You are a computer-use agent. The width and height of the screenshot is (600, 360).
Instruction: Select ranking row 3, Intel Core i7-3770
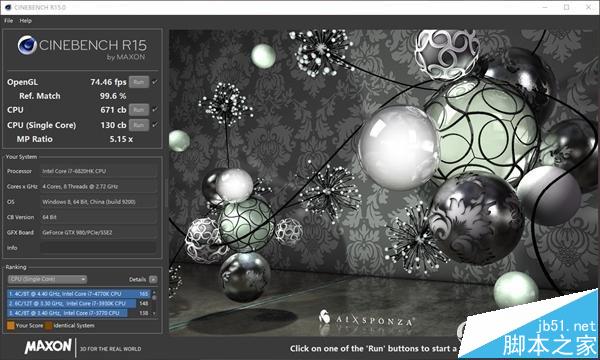78,313
